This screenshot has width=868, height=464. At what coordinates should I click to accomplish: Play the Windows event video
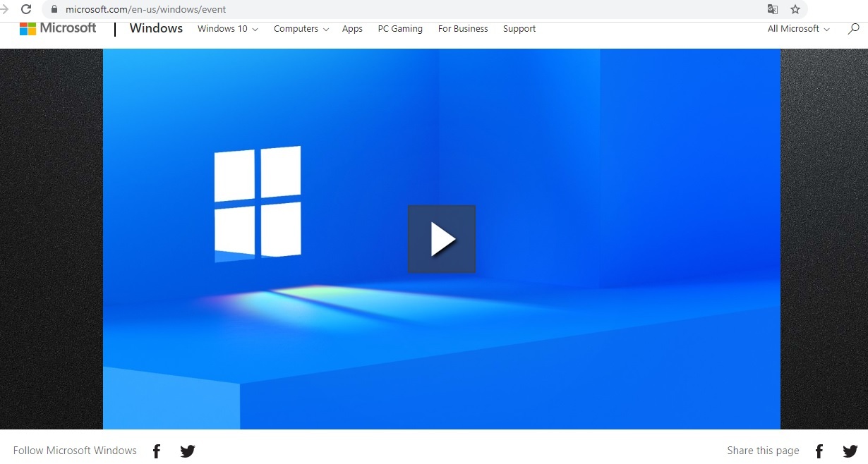coord(442,239)
